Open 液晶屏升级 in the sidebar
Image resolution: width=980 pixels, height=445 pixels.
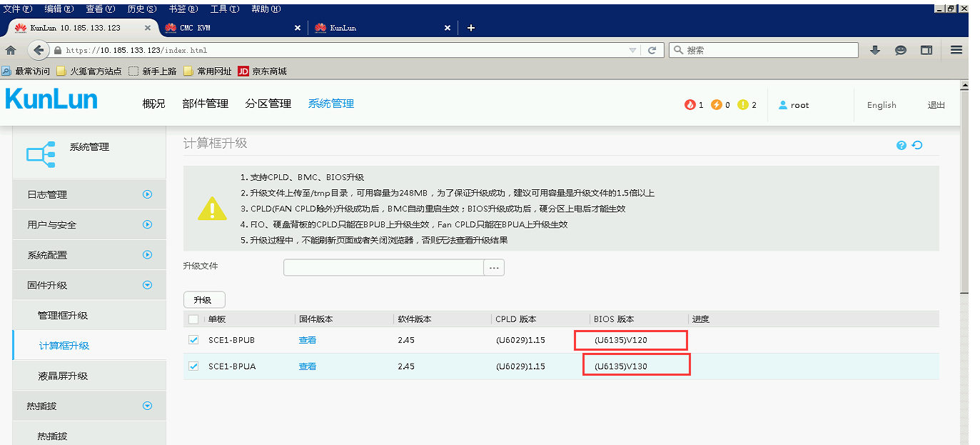(x=89, y=376)
